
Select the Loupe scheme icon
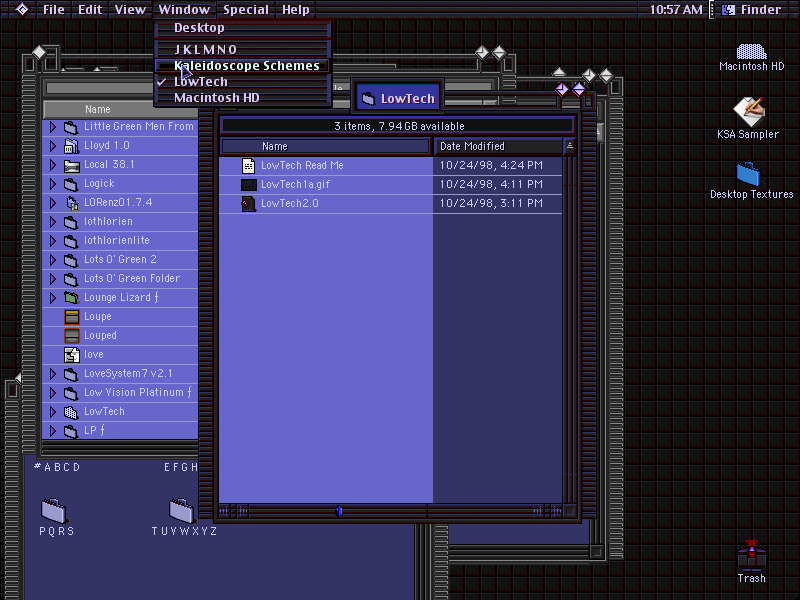point(72,317)
